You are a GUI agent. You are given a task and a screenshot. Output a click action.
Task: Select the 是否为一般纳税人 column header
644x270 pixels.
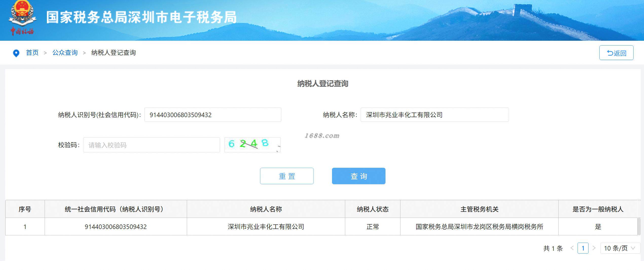coord(598,209)
